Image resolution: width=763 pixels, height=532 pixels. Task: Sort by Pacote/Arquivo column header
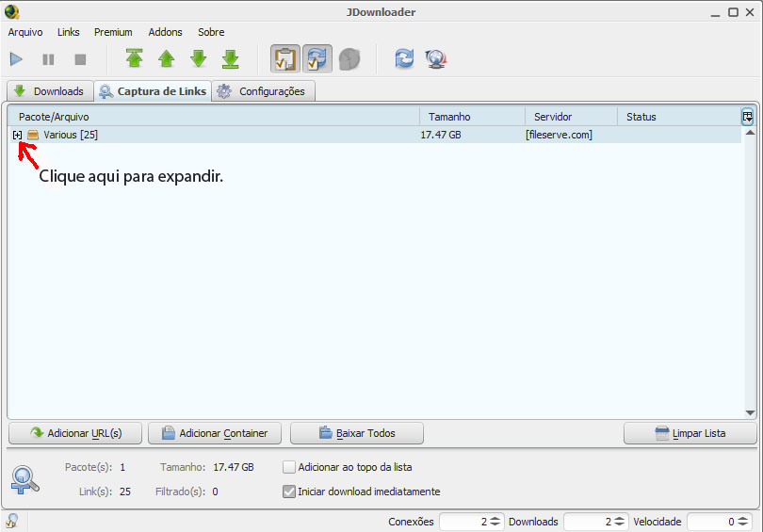(214, 117)
